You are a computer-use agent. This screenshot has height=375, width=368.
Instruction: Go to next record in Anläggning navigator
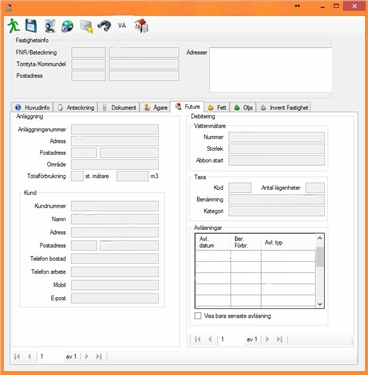coord(86,356)
